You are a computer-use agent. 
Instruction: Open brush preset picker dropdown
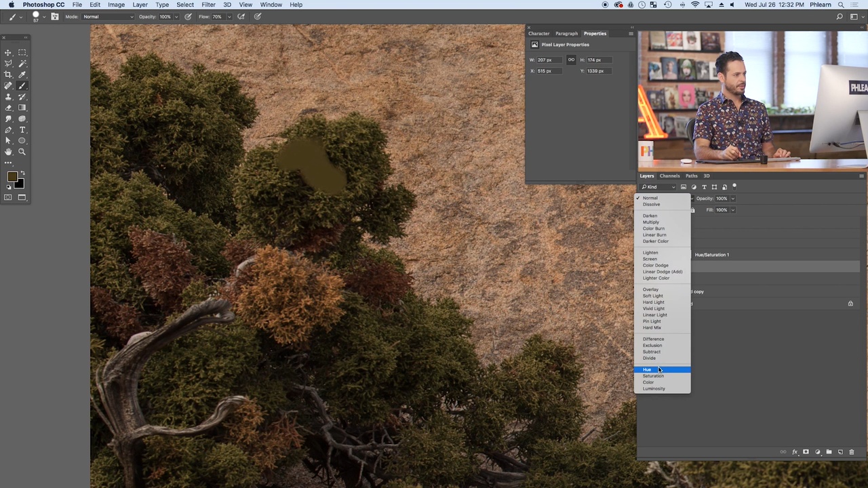[44, 17]
